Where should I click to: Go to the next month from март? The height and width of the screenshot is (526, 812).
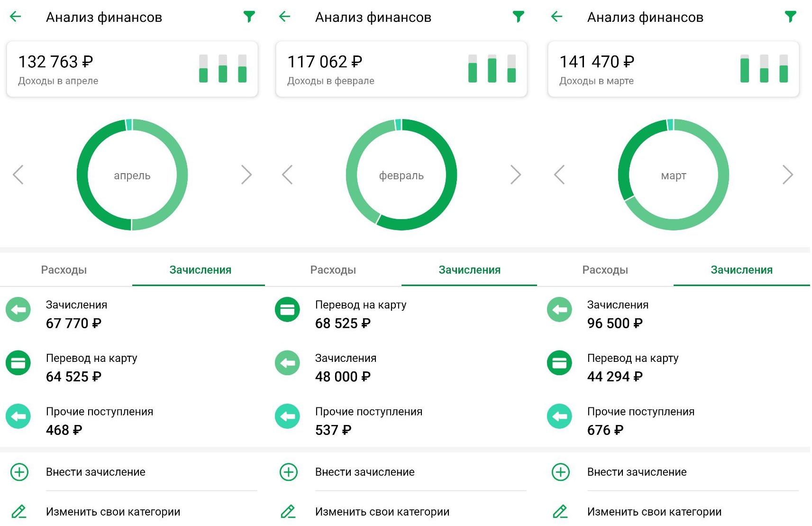[x=787, y=175]
